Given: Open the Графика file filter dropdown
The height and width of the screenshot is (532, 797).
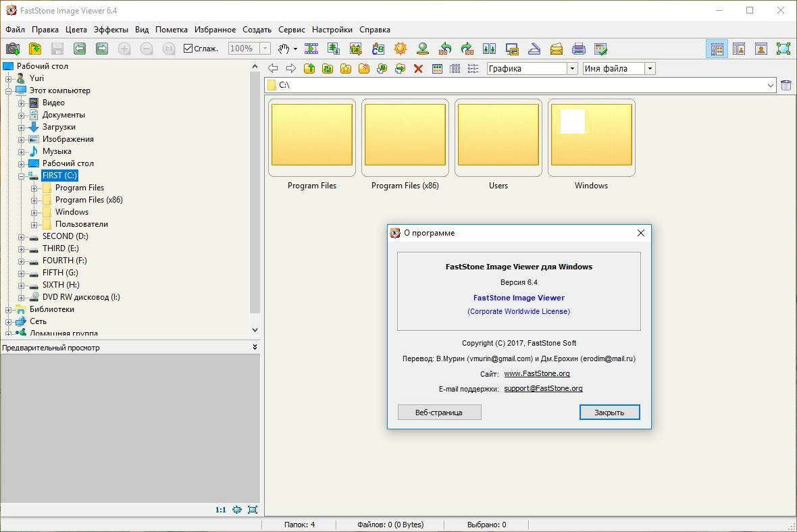Looking at the screenshot, I should click(572, 69).
